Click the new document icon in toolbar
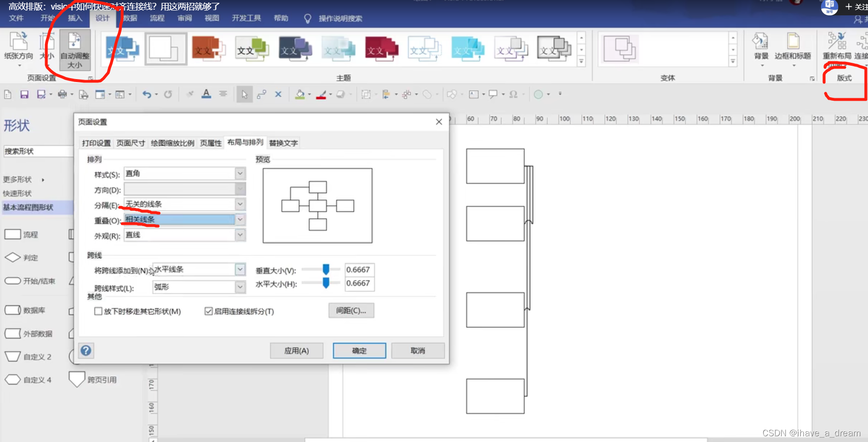 8,94
